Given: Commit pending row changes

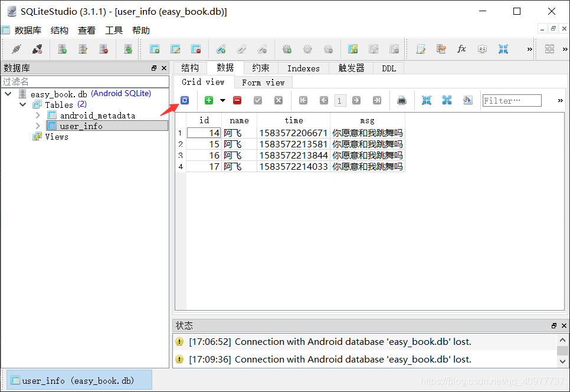Looking at the screenshot, I should (x=258, y=100).
